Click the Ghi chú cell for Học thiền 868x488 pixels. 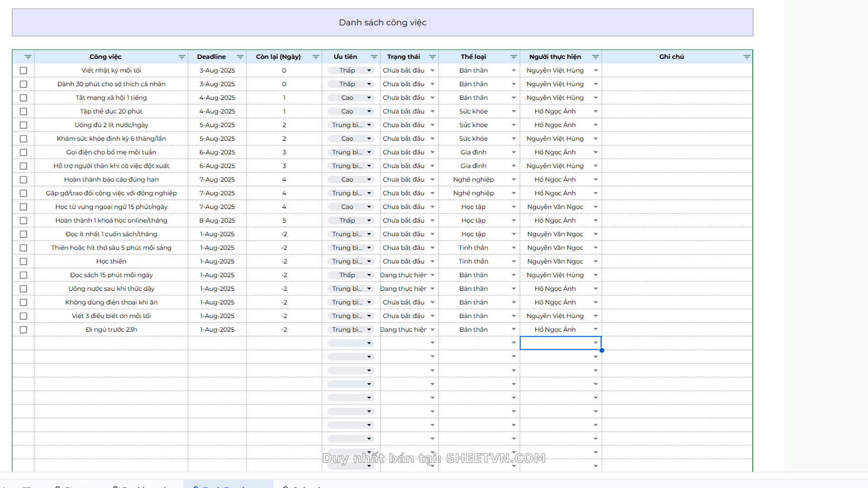point(677,262)
